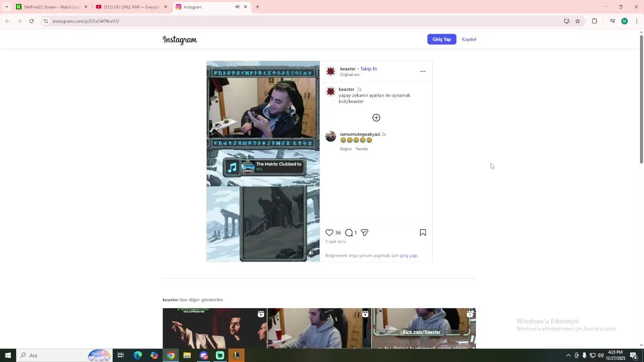Share the post with paper plane icon

pos(365,233)
